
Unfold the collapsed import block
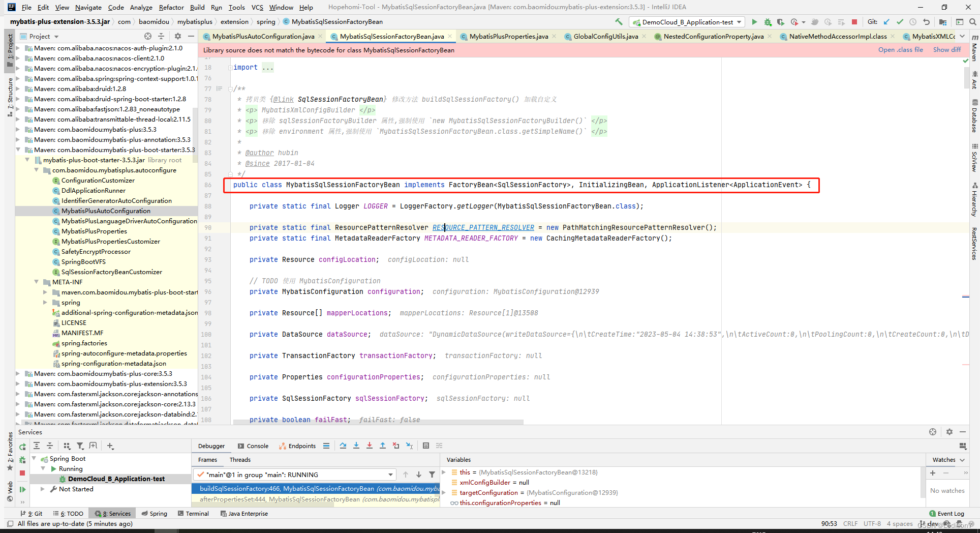[230, 67]
